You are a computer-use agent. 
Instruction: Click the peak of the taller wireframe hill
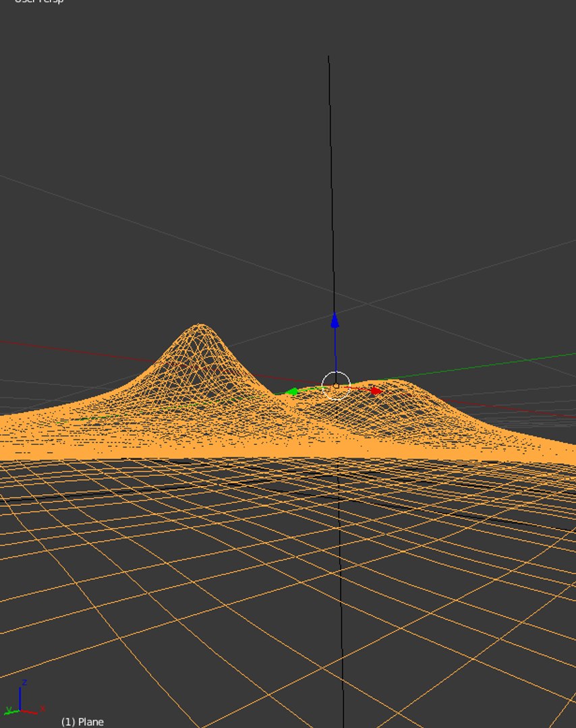(x=200, y=327)
